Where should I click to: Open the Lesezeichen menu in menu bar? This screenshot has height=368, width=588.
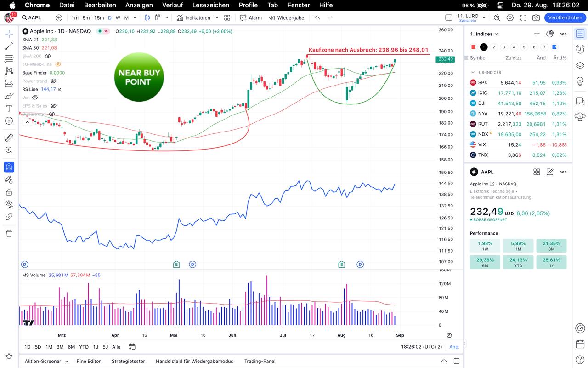click(x=210, y=5)
